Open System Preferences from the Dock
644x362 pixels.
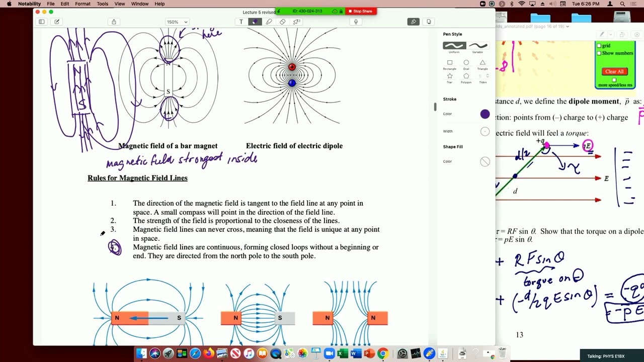point(402,353)
